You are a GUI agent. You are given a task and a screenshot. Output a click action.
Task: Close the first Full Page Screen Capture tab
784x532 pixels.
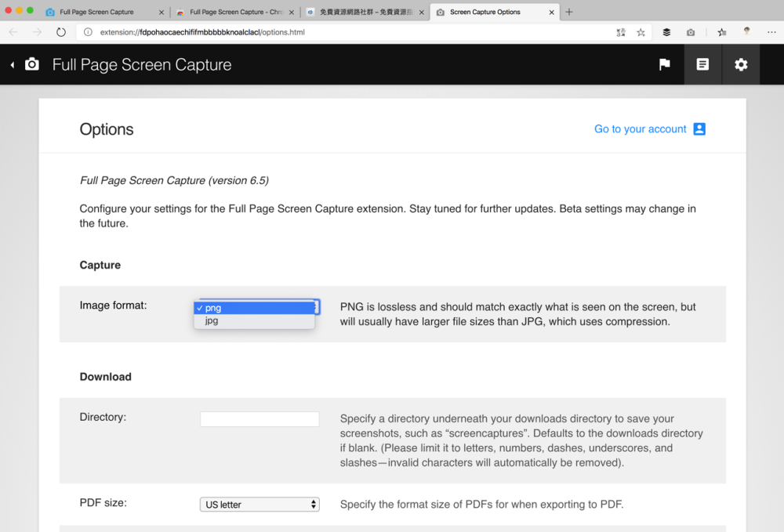[161, 13]
